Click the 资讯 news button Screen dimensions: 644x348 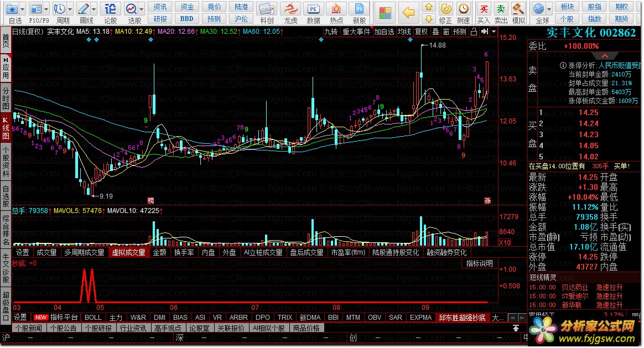pyautogui.click(x=160, y=7)
